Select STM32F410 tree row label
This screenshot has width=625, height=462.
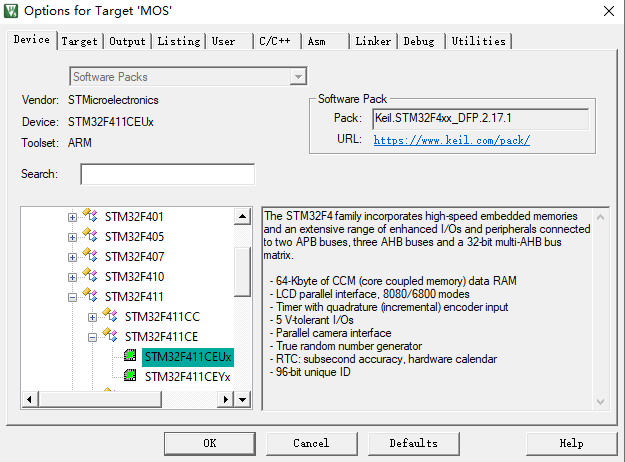point(134,277)
